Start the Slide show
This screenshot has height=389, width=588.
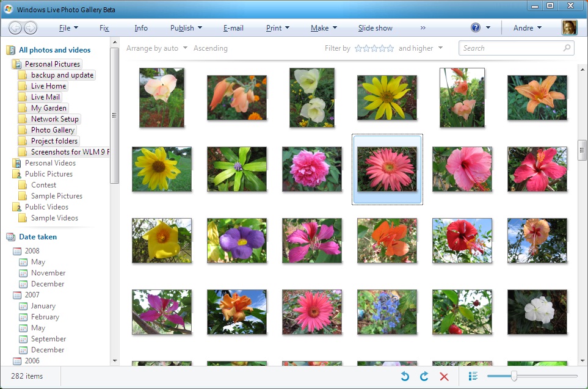tap(375, 27)
